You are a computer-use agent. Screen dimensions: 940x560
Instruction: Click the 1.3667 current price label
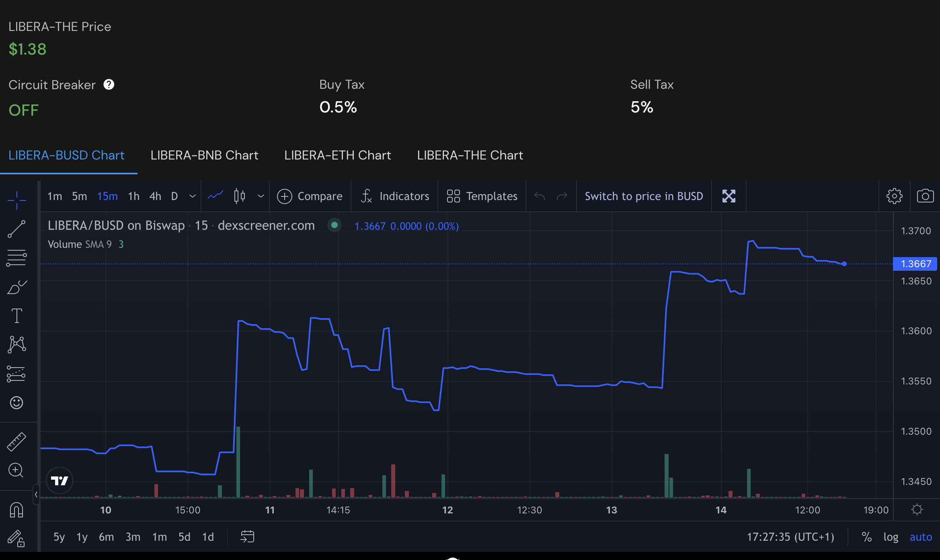(x=915, y=264)
